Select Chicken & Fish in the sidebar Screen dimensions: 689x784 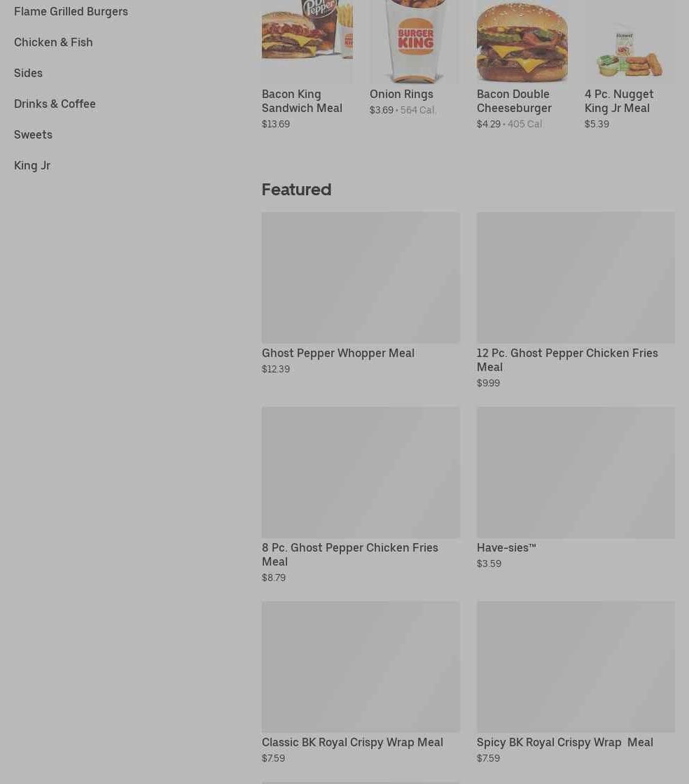(x=53, y=42)
